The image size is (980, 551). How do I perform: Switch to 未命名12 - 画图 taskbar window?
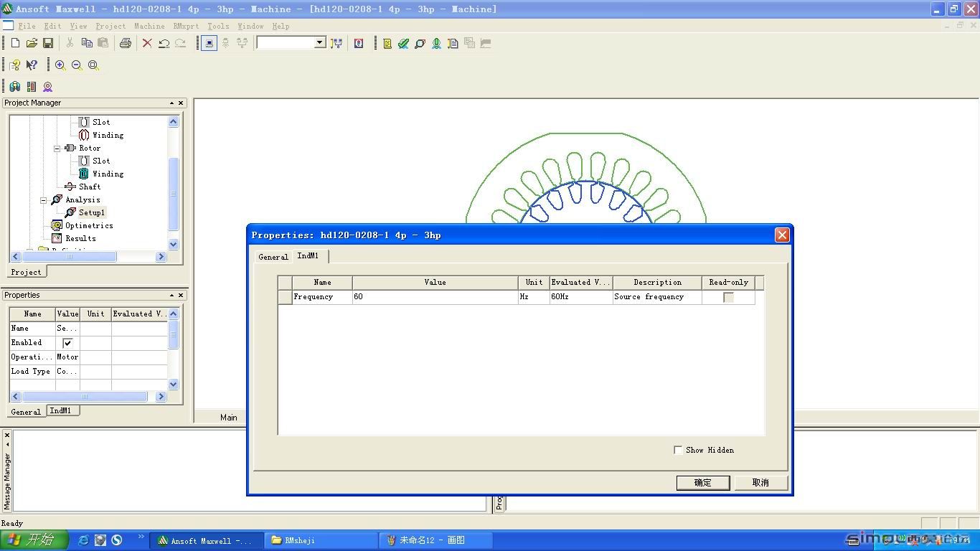click(x=436, y=540)
